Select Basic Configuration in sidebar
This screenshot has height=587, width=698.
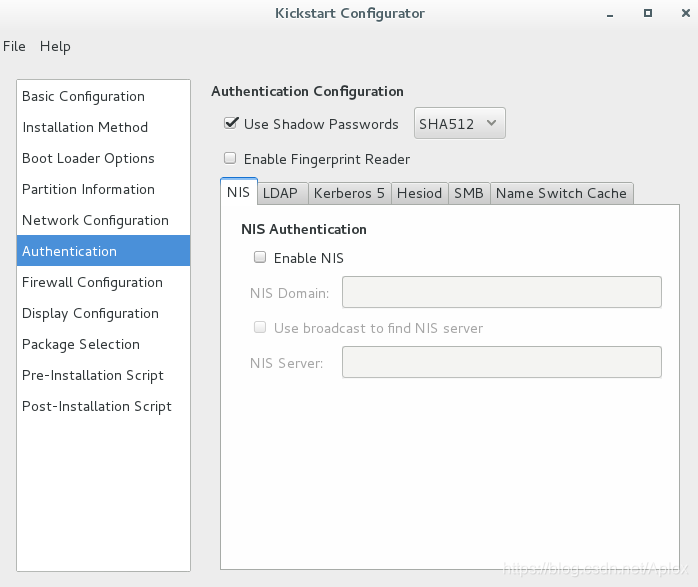(x=103, y=96)
